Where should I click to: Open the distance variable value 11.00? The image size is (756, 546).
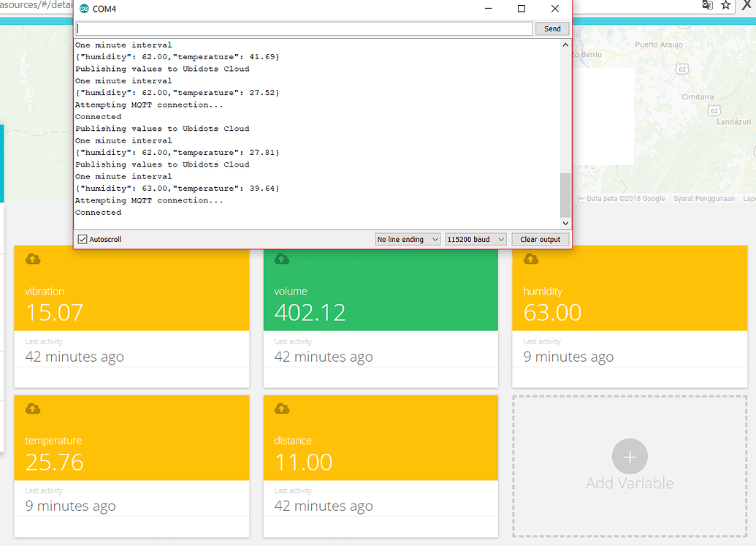tap(303, 462)
